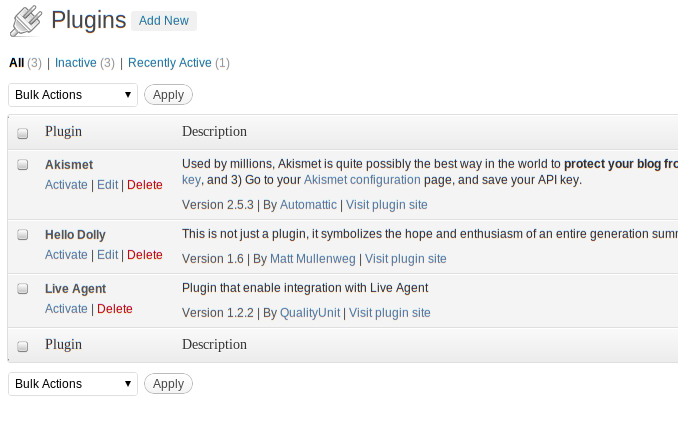
Task: Click the 'Version 1.6' text
Action: click(213, 259)
